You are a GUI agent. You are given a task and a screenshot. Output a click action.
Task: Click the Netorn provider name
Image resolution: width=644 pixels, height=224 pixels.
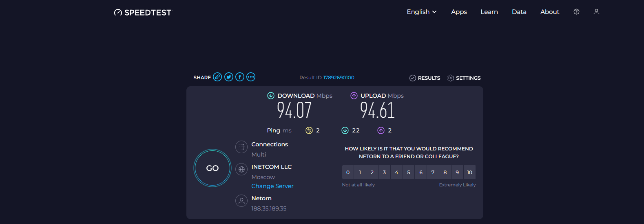(x=261, y=198)
